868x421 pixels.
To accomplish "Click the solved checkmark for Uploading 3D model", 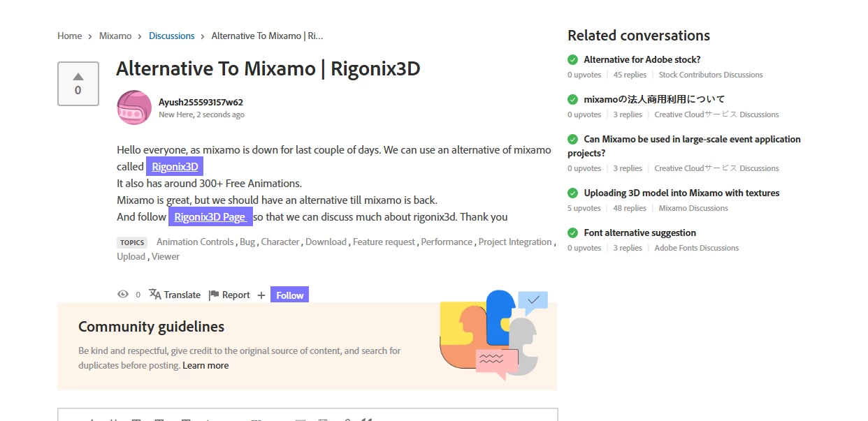I will click(x=573, y=193).
